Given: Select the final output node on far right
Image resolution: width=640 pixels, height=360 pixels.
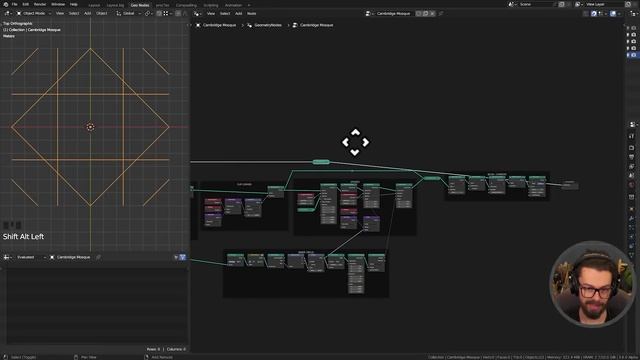Looking at the screenshot, I should 569,185.
